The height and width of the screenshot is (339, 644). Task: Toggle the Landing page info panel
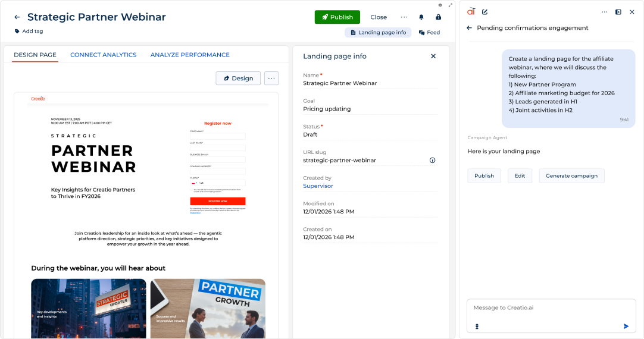(x=378, y=33)
